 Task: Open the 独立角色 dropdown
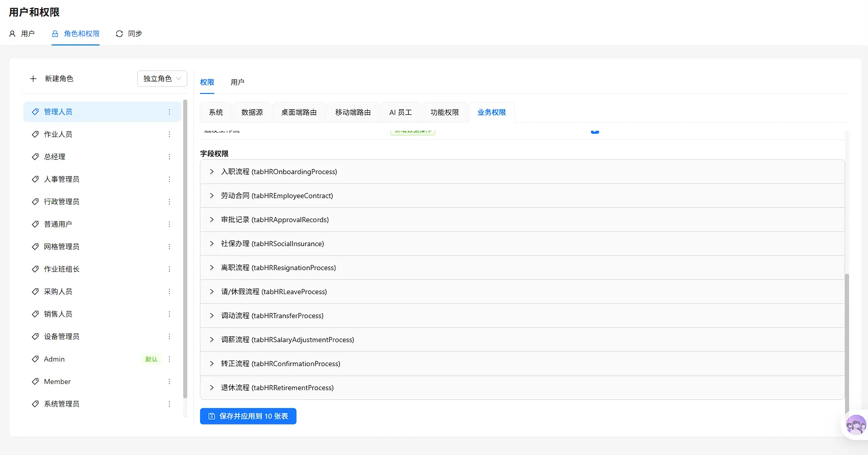[x=162, y=79]
